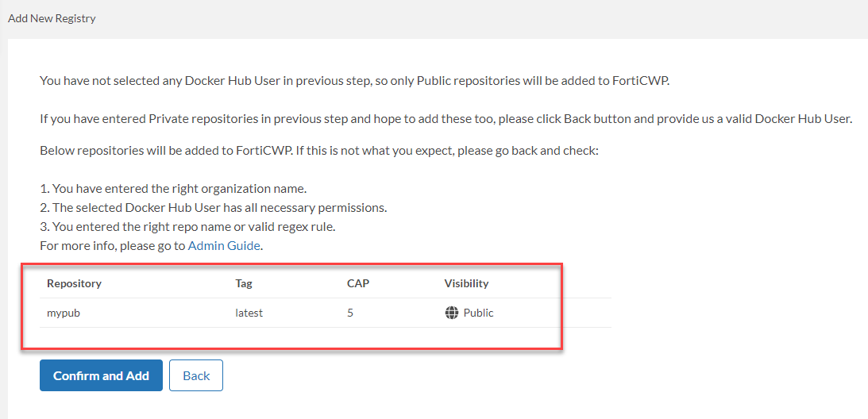The width and height of the screenshot is (868, 419).
Task: Click the Tag column header
Action: [x=244, y=283]
